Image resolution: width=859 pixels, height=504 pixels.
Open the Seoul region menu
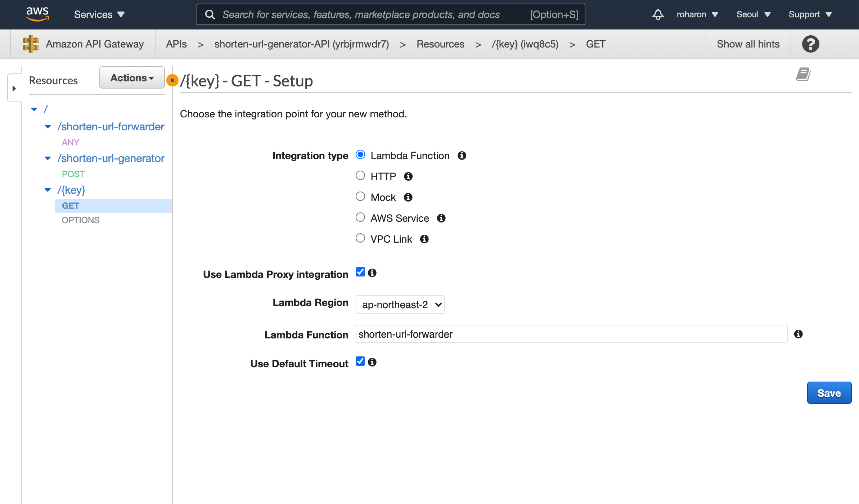753,14
